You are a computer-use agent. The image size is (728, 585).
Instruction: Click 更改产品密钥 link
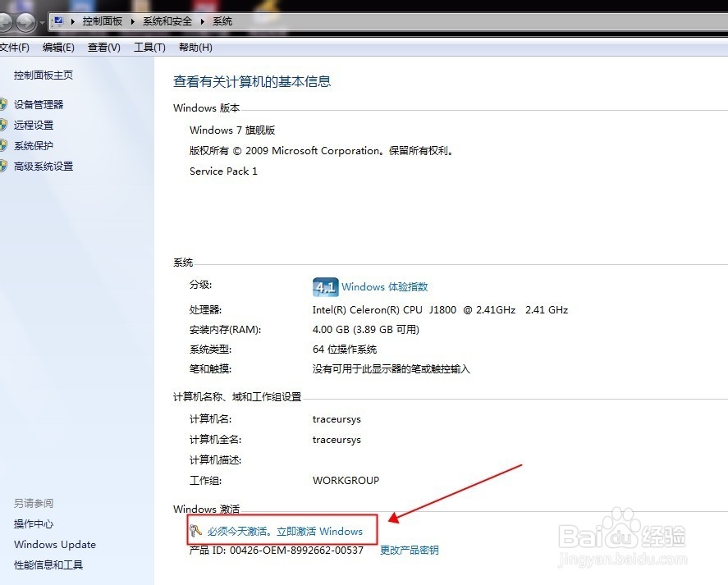tap(409, 551)
